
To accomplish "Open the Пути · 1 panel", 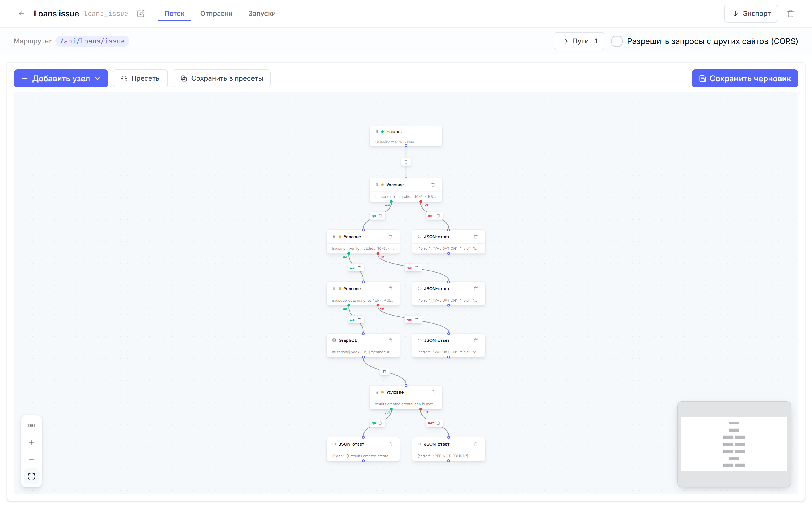I will 579,41.
